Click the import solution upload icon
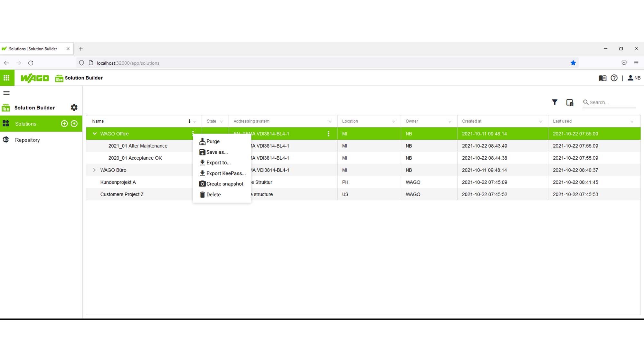 point(74,124)
